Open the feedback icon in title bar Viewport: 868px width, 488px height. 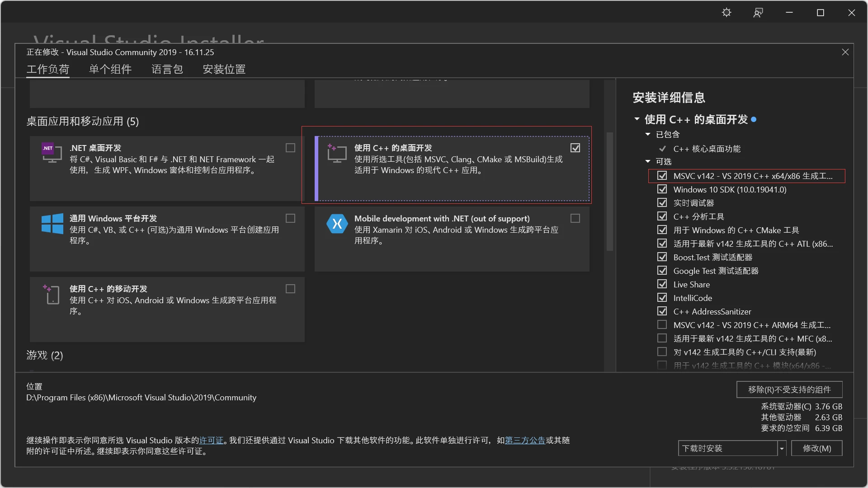pos(758,13)
